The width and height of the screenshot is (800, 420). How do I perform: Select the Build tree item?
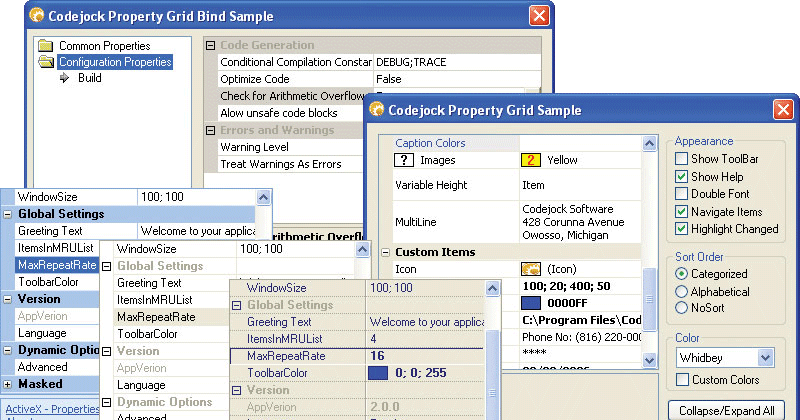pos(90,78)
